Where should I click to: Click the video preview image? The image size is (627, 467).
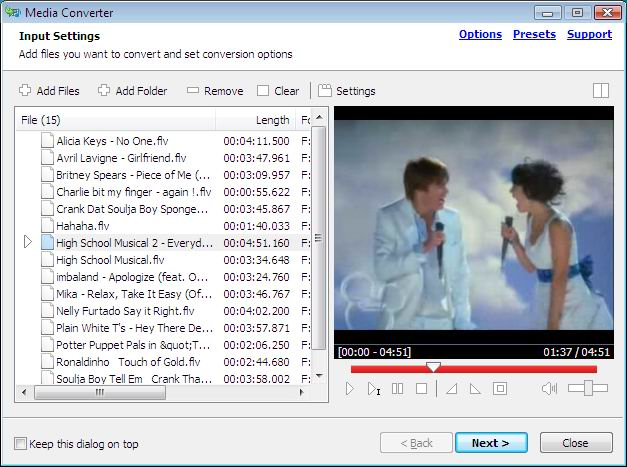click(x=474, y=225)
